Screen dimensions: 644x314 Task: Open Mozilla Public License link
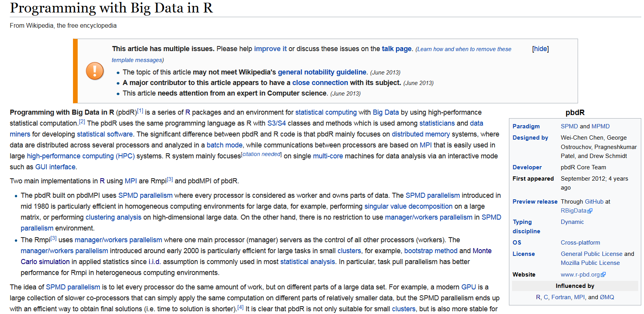coord(590,263)
